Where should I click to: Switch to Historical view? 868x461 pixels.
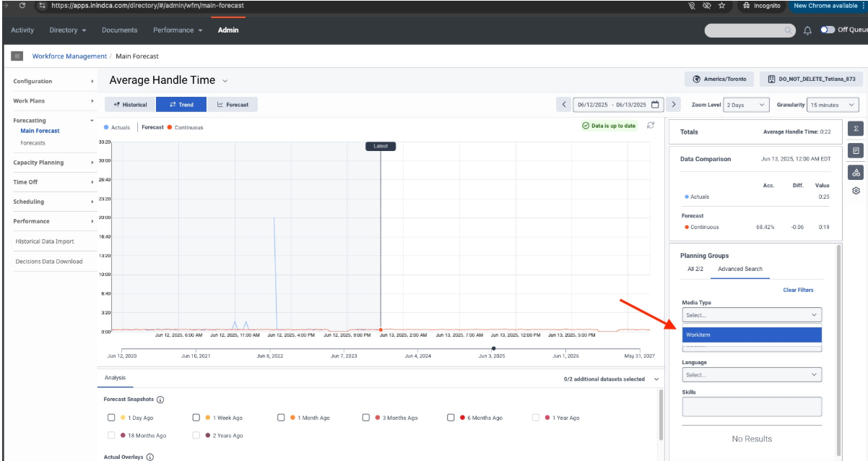tap(130, 105)
